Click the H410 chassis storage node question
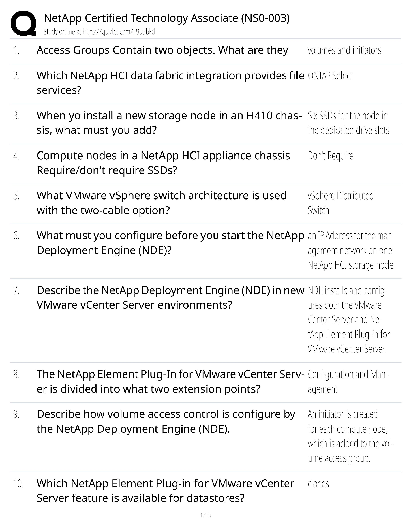 pyautogui.click(x=169, y=123)
